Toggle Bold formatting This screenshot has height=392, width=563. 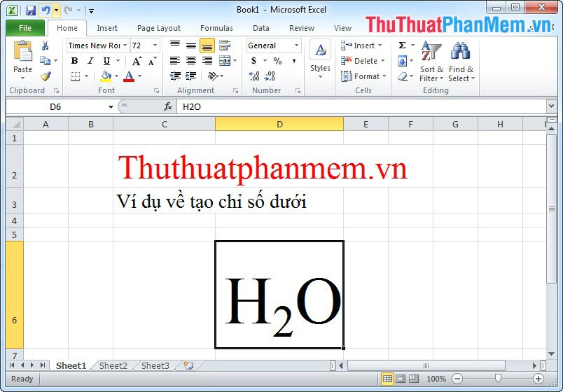pos(74,61)
